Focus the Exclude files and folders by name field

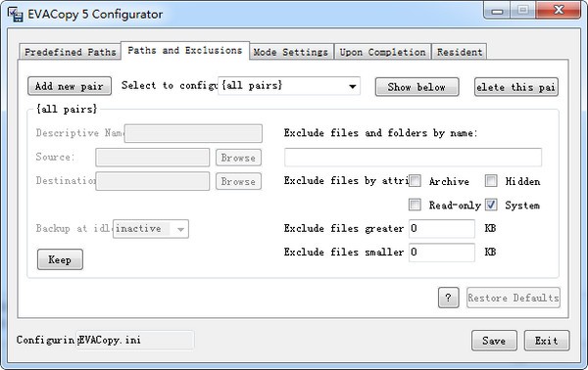(413, 158)
